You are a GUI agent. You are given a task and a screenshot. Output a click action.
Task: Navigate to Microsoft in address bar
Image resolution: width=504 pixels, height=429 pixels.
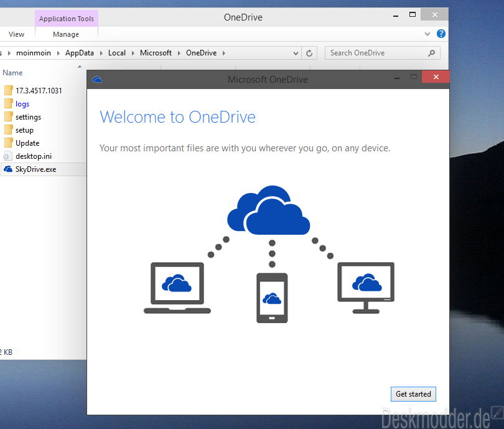pyautogui.click(x=156, y=53)
